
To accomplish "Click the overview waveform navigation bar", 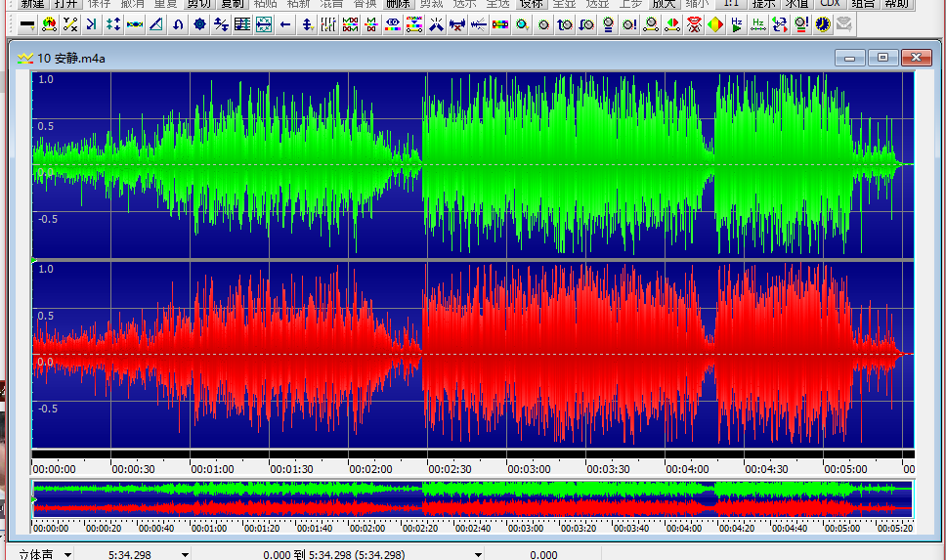I will click(472, 498).
